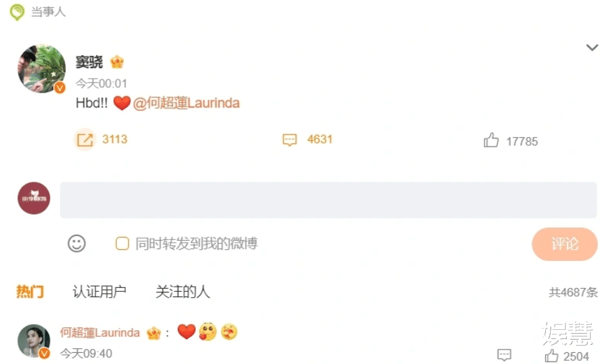Screen dimensions: 607x364
Task: Open the comments icon with 4631
Action: point(289,140)
